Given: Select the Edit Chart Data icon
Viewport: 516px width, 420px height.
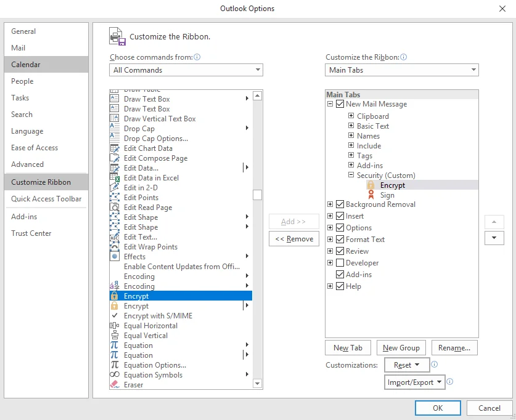Looking at the screenshot, I should pos(114,148).
